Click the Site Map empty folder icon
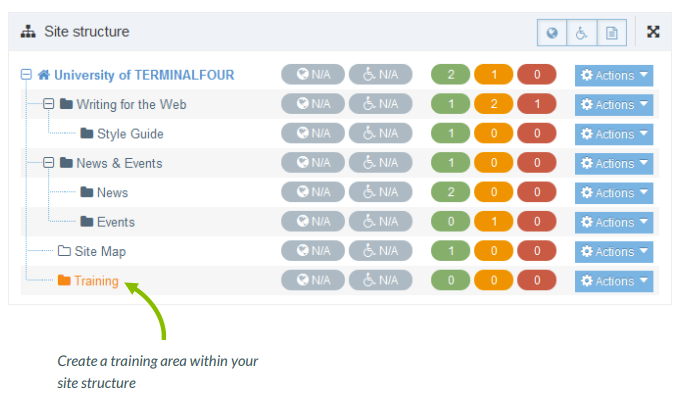This screenshot has height=400, width=684. [64, 252]
